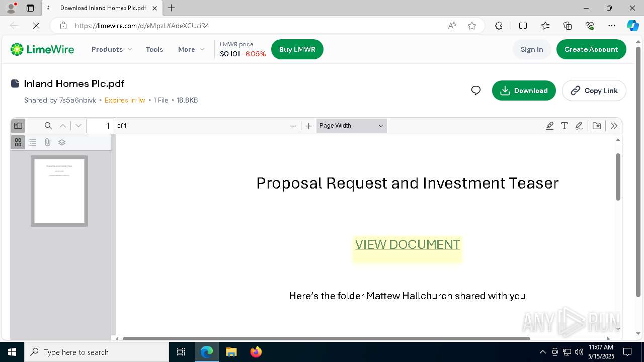Go to previous PDF page arrow

point(63,126)
